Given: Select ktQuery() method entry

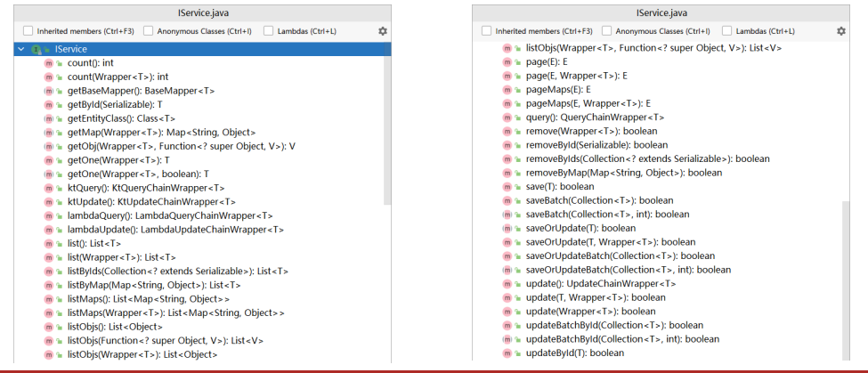Looking at the screenshot, I should click(x=134, y=188).
